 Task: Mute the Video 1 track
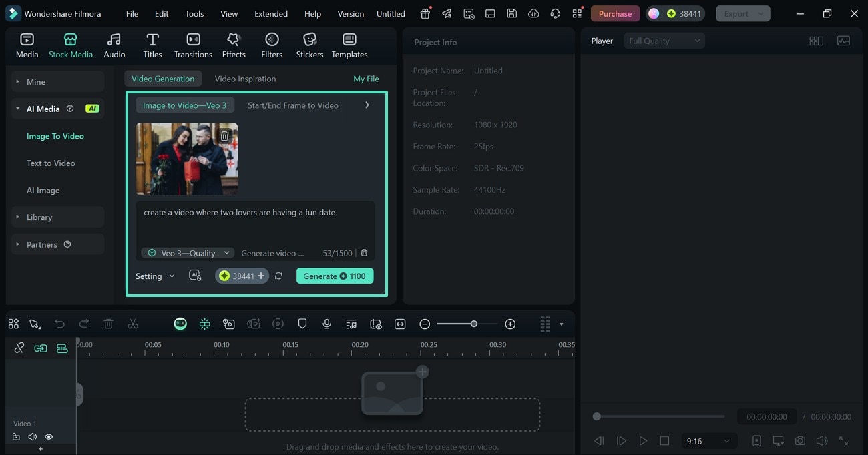click(32, 436)
